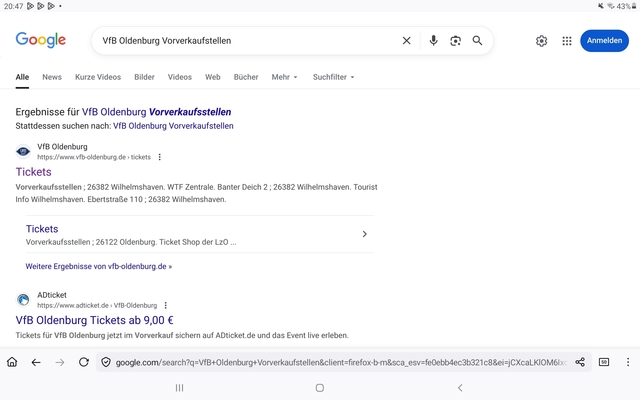This screenshot has width=640, height=400.
Task: Open the Google apps grid
Action: tap(567, 41)
